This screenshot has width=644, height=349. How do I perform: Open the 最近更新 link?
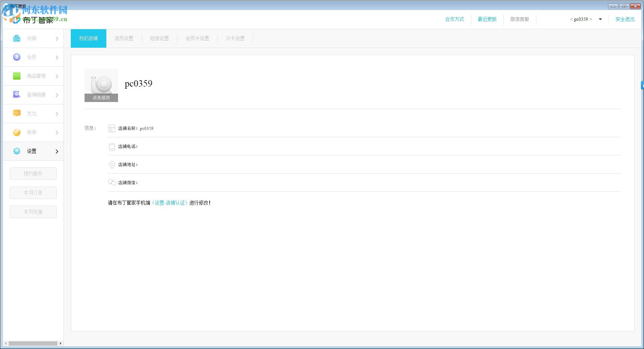click(487, 19)
